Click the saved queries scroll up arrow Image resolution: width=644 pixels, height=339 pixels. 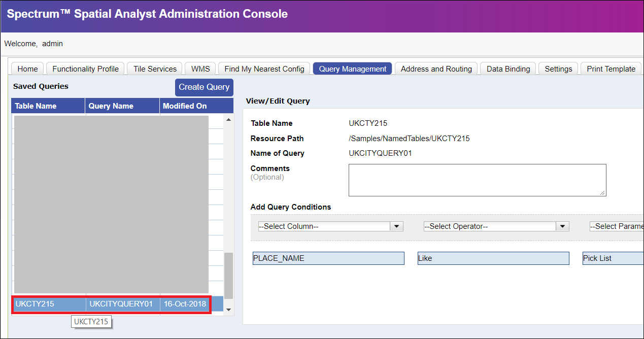228,120
